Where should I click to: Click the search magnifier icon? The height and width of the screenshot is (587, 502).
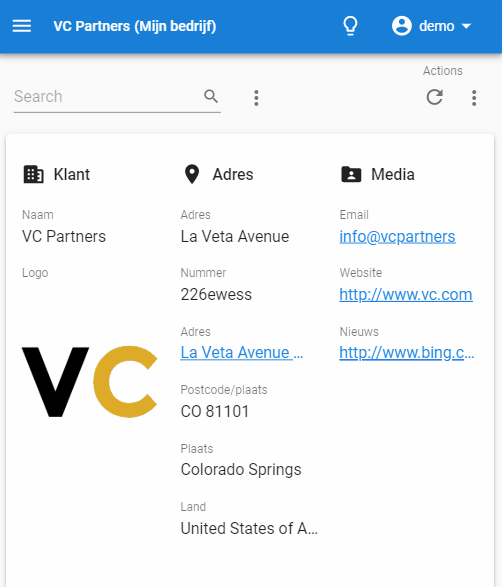point(211,96)
